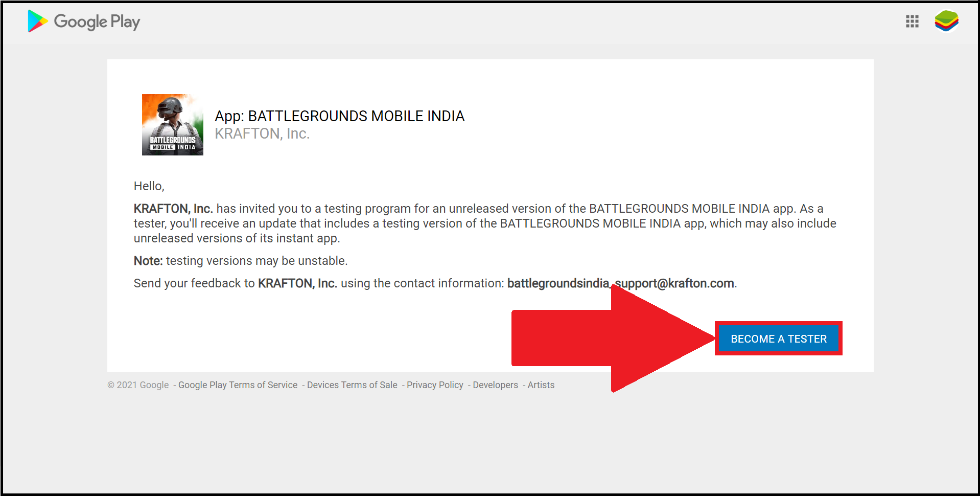Click bold KRAFTON, Inc. in the feedback sentence
980x496 pixels.
coord(297,283)
